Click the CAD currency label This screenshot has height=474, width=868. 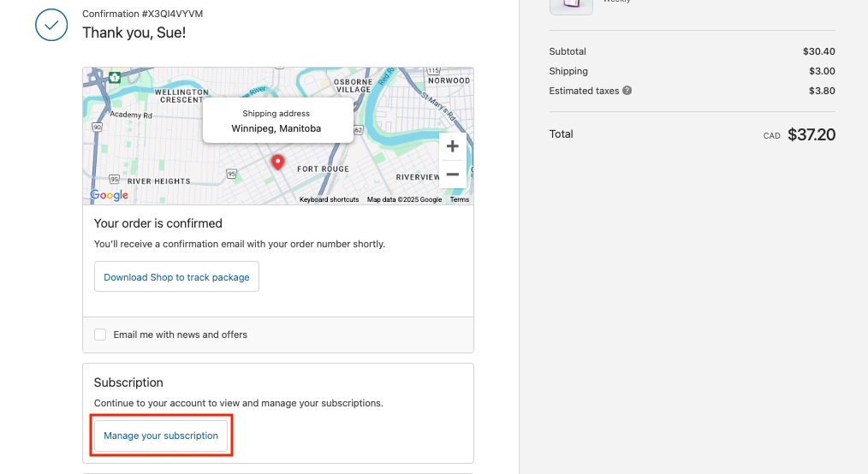[x=771, y=136]
